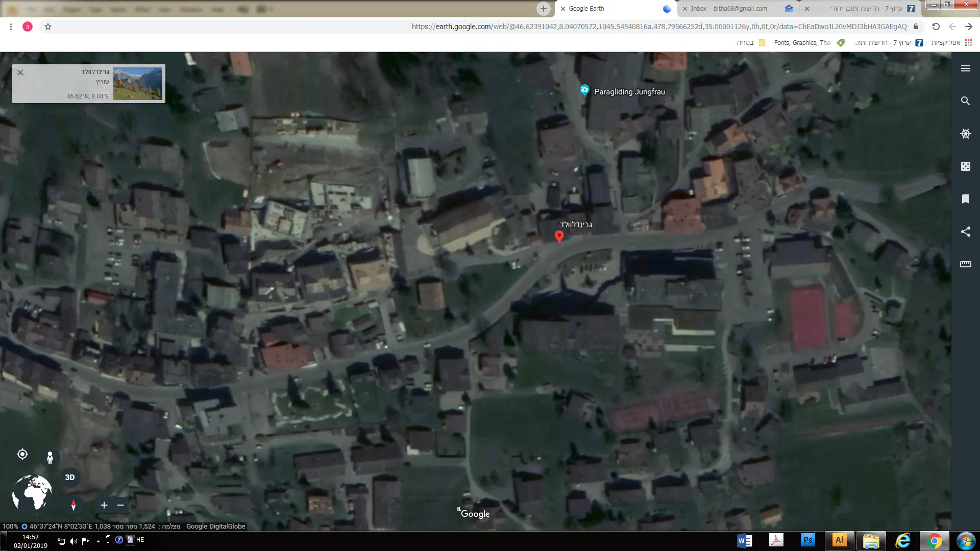Click the globe mini-map

click(x=32, y=493)
